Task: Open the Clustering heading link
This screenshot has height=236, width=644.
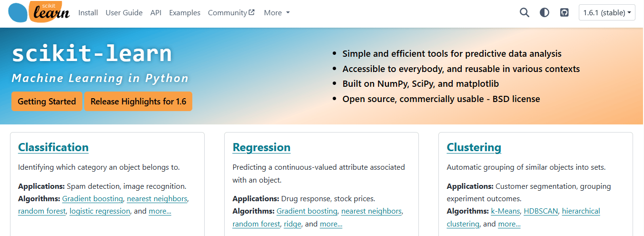Action: 474,147
